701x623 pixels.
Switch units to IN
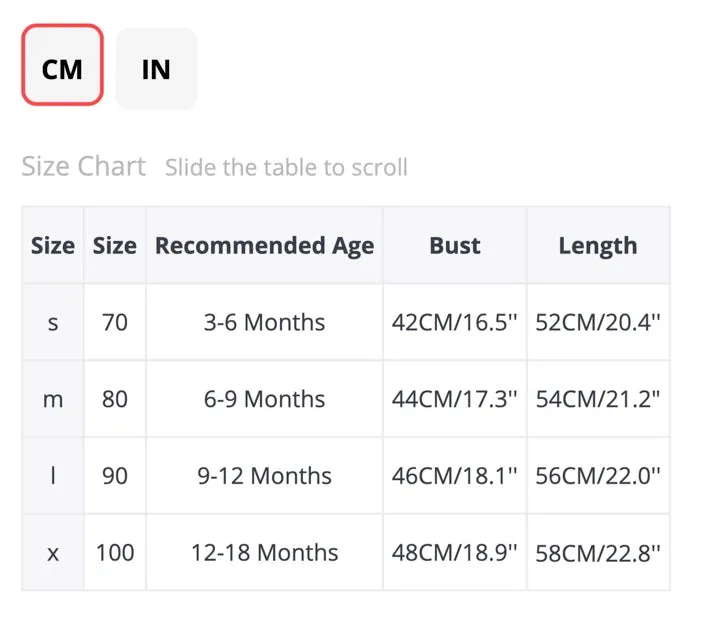click(156, 68)
